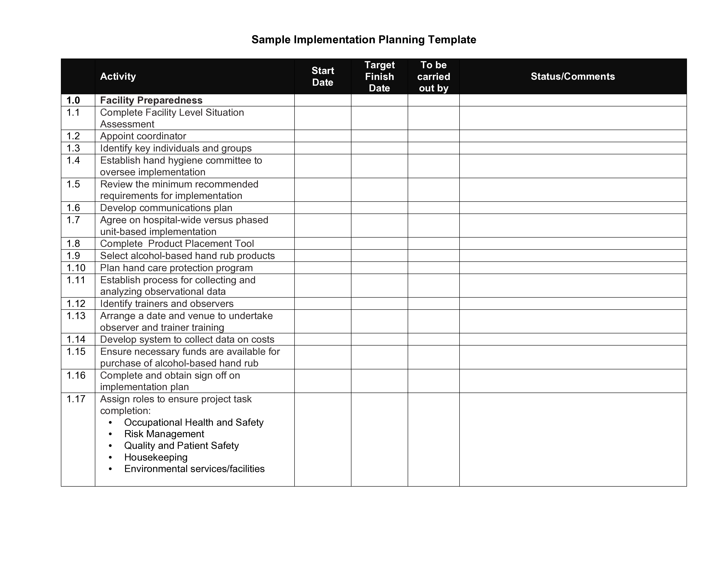Click the 'Environmental services/facilities' bullet
This screenshot has width=728, height=563.
coord(194,469)
